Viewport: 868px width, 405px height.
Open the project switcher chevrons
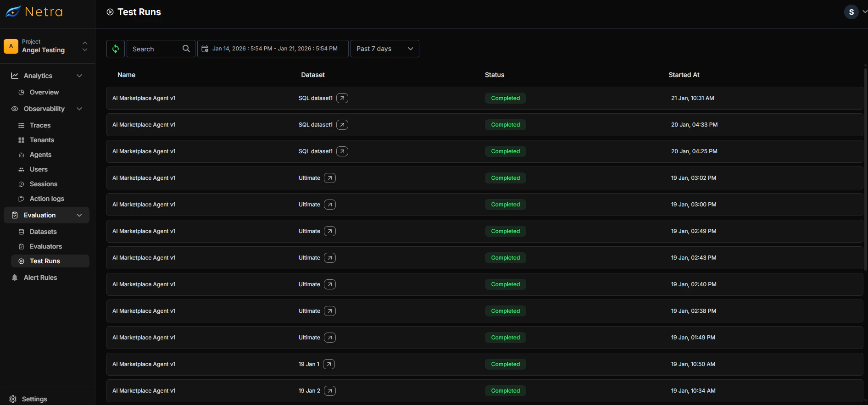(x=84, y=46)
